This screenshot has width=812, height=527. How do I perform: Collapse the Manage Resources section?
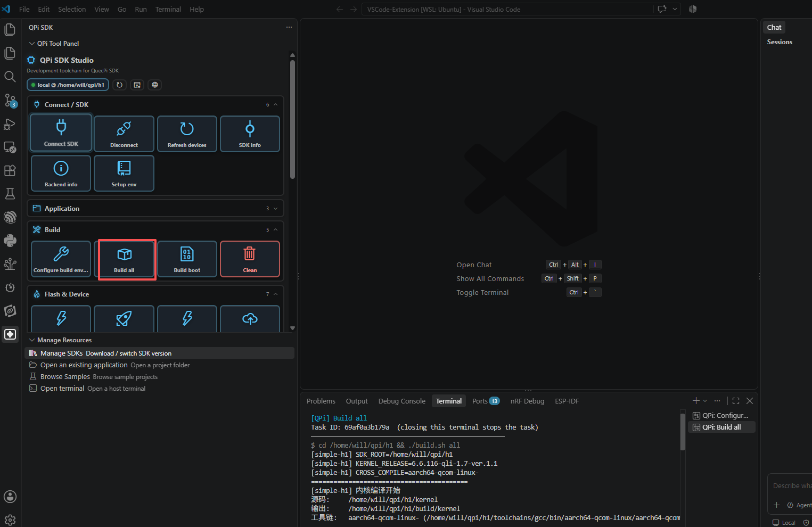click(x=32, y=340)
